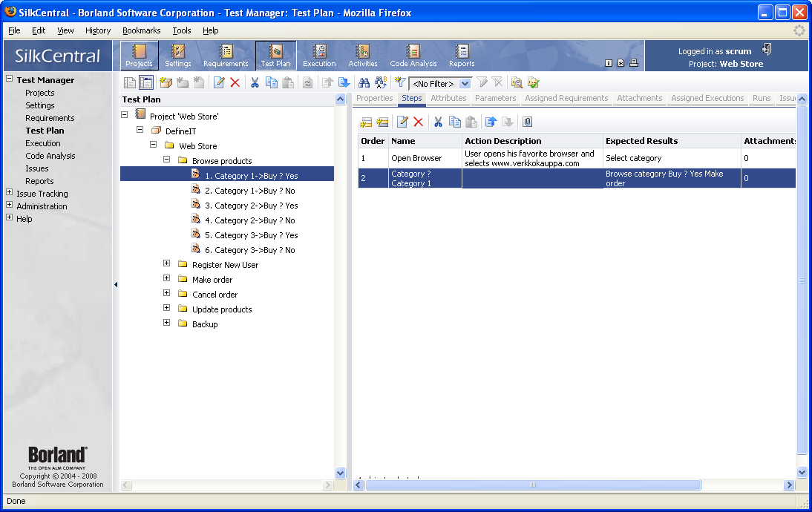Click new child test container in the tree toolbar
Viewport: 812px width, 512px height.
pos(166,82)
